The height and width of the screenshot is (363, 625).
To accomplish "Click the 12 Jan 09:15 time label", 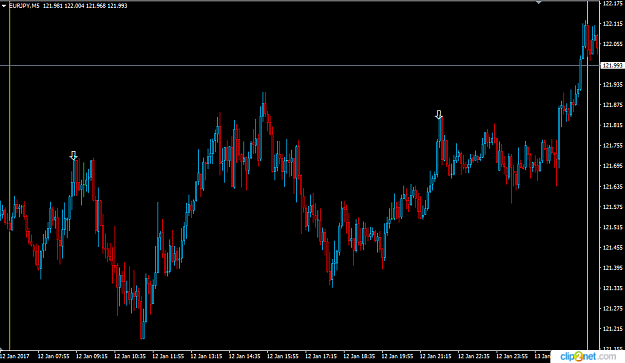I will pos(92,356).
